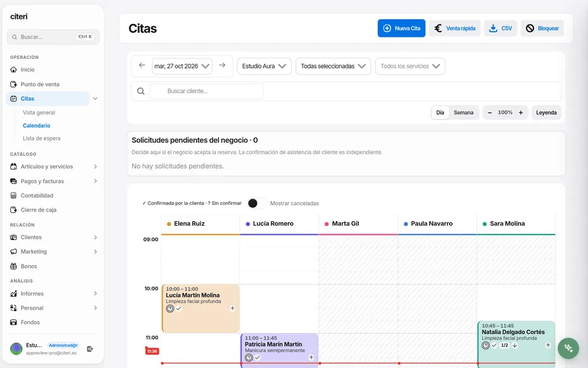The image size is (588, 368).
Task: Click Paula Navarro staff column header
Action: (x=437, y=224)
